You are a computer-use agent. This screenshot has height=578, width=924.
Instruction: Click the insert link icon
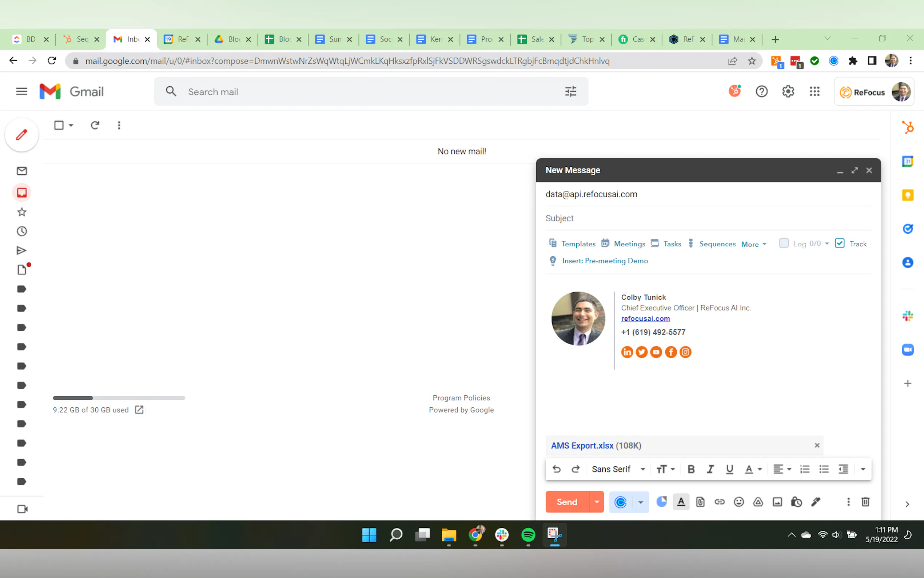719,502
